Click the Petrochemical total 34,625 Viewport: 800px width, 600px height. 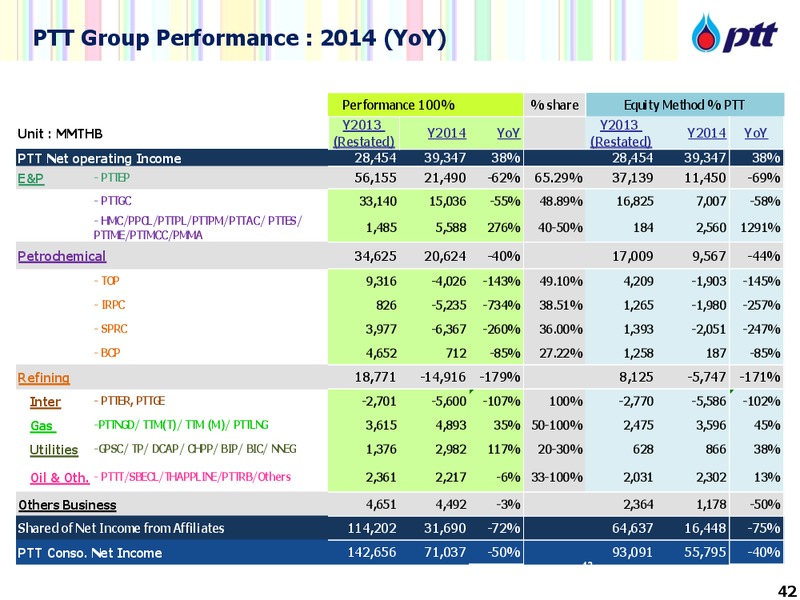pyautogui.click(x=375, y=256)
